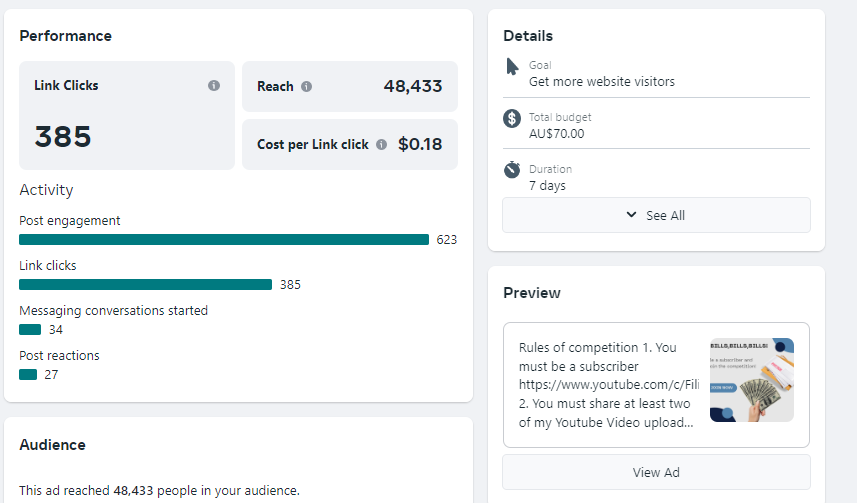Image resolution: width=857 pixels, height=503 pixels.
Task: Select the Messaging conversations started bar
Action: [30, 330]
